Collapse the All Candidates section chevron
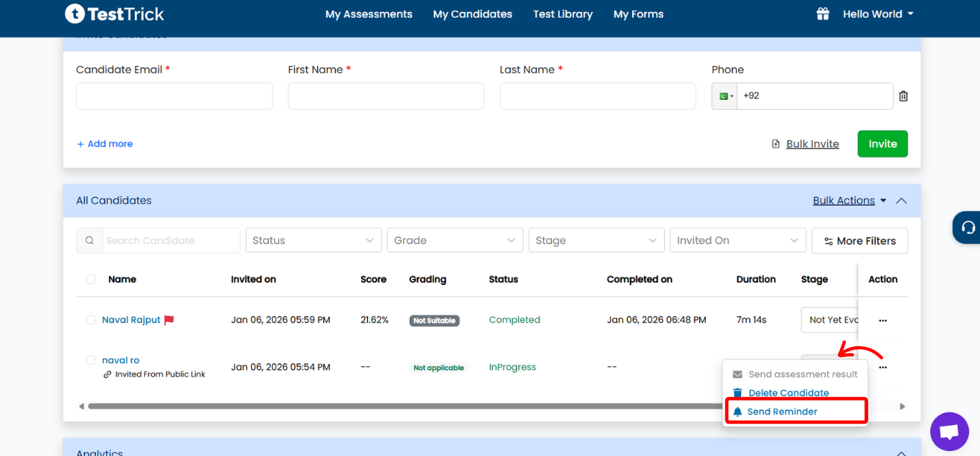Image resolution: width=980 pixels, height=456 pixels. coord(902,201)
